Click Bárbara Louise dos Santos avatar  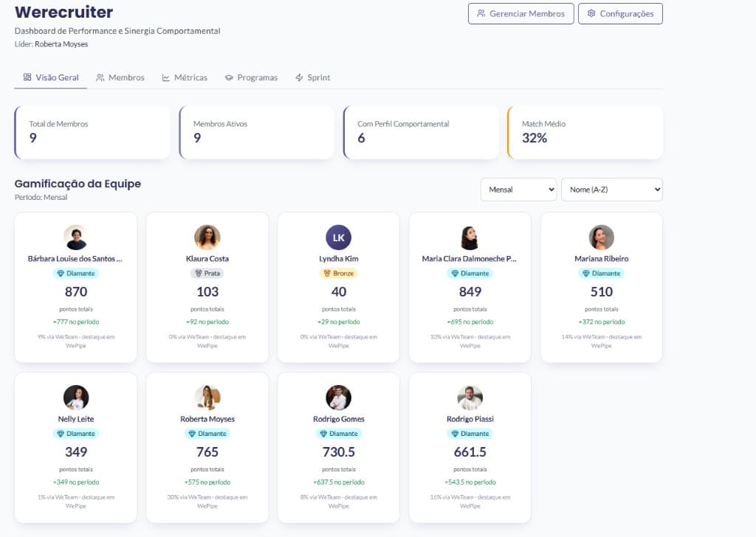[x=76, y=238]
